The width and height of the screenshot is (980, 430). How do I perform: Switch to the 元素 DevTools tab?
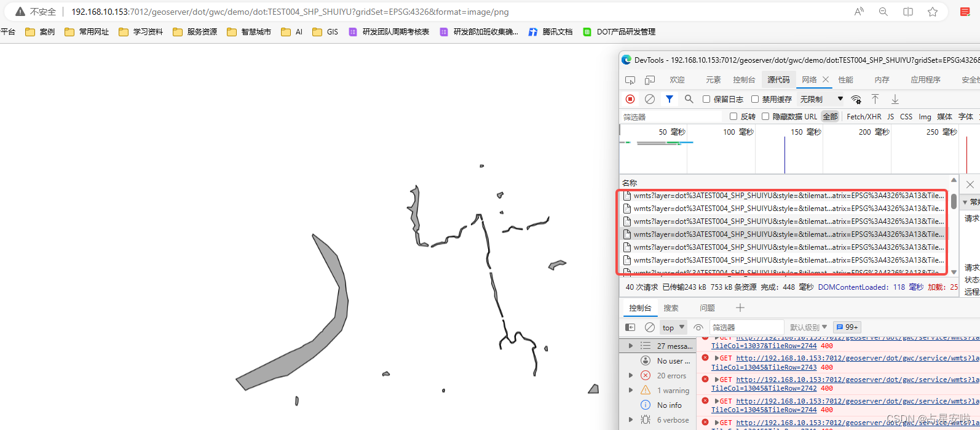(x=713, y=80)
